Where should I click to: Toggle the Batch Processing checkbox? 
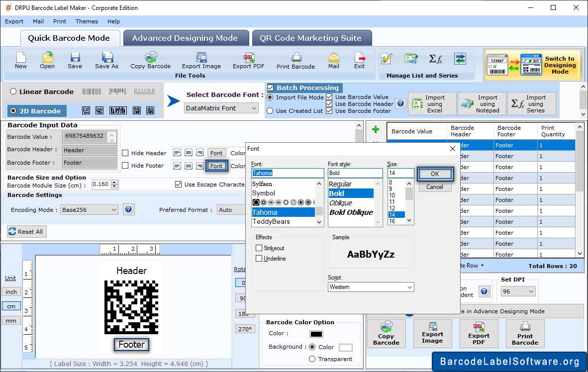click(271, 88)
